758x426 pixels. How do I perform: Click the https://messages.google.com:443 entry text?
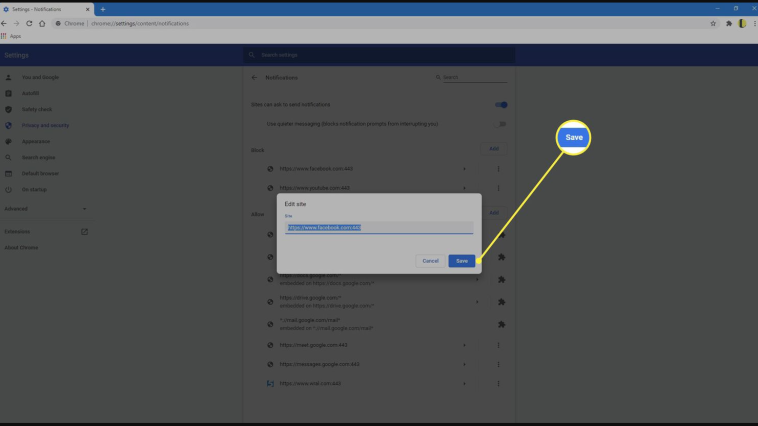tap(320, 364)
